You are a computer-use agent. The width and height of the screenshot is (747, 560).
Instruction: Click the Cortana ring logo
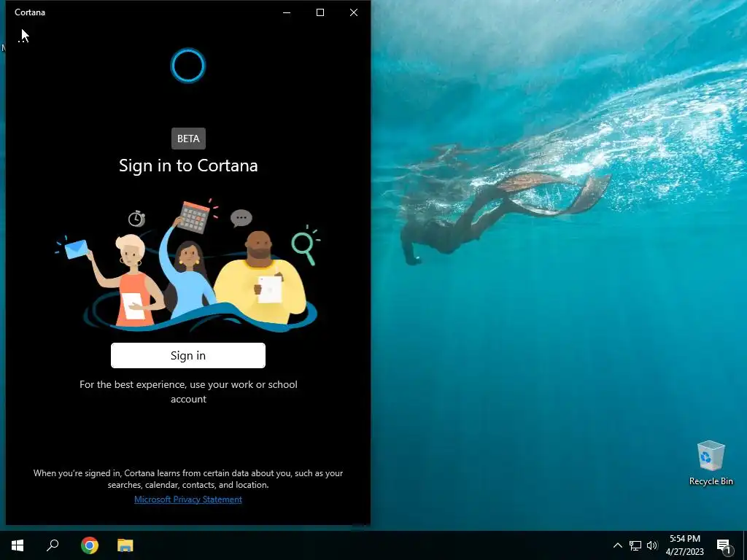(x=188, y=66)
